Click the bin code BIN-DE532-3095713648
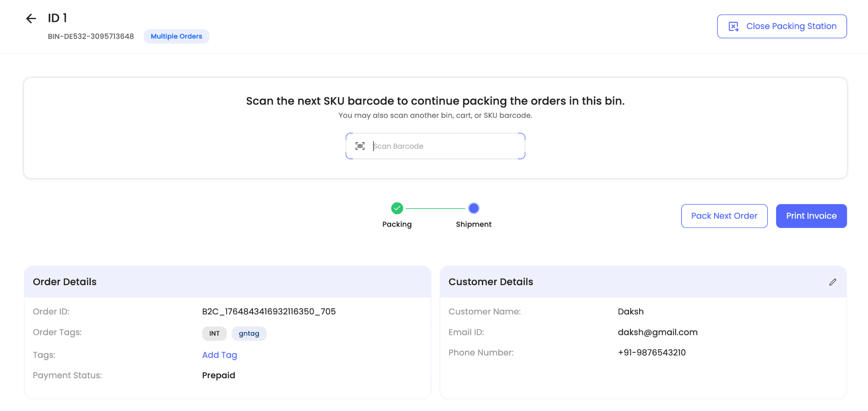 tap(91, 36)
